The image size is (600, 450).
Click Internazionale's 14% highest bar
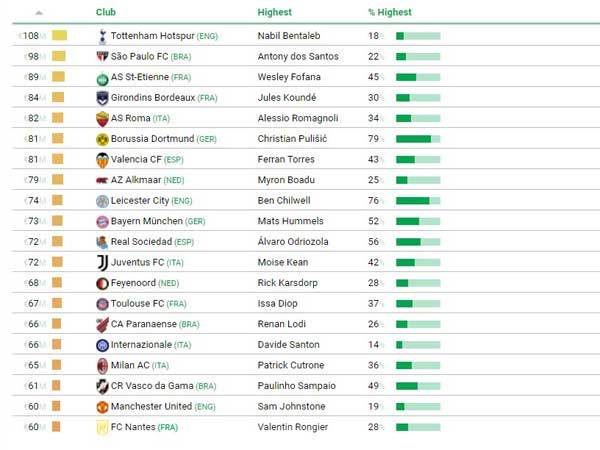pyautogui.click(x=418, y=344)
